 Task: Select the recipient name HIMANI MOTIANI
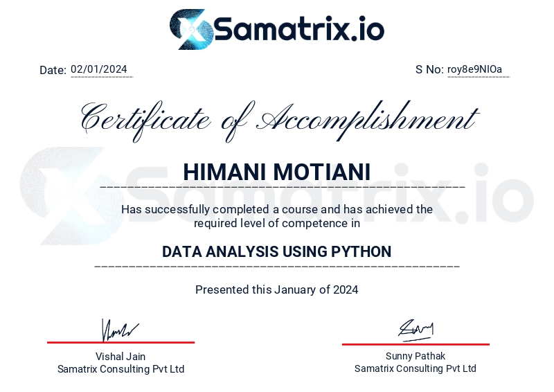pos(277,172)
